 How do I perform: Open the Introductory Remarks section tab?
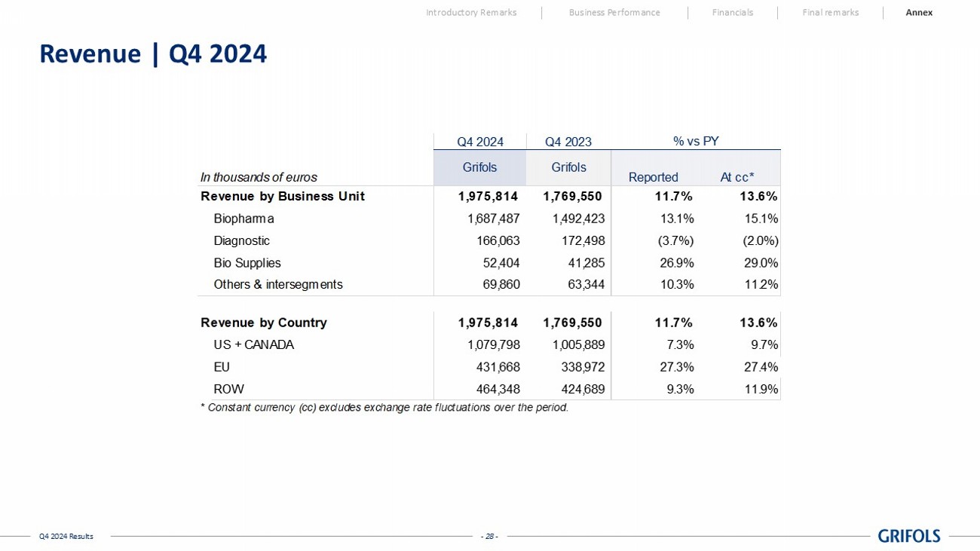pyautogui.click(x=471, y=13)
